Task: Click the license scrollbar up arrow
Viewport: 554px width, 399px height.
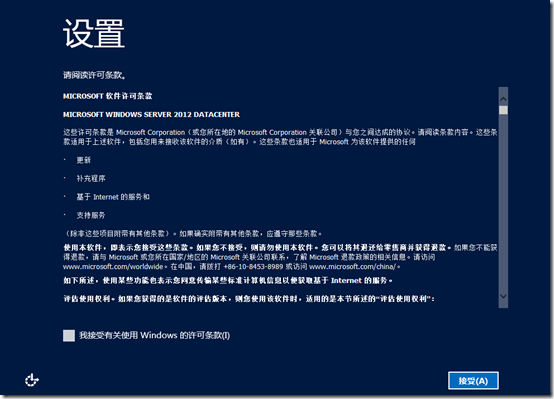Action: pyautogui.click(x=503, y=99)
